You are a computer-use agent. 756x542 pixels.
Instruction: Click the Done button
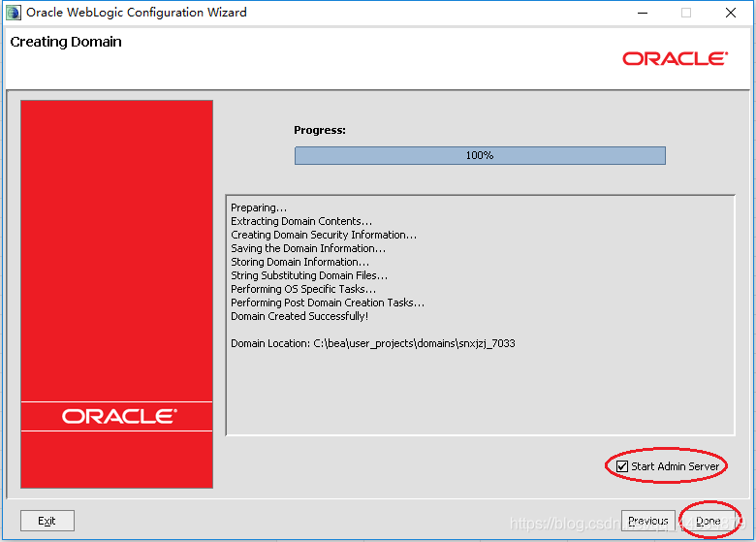[x=708, y=521]
